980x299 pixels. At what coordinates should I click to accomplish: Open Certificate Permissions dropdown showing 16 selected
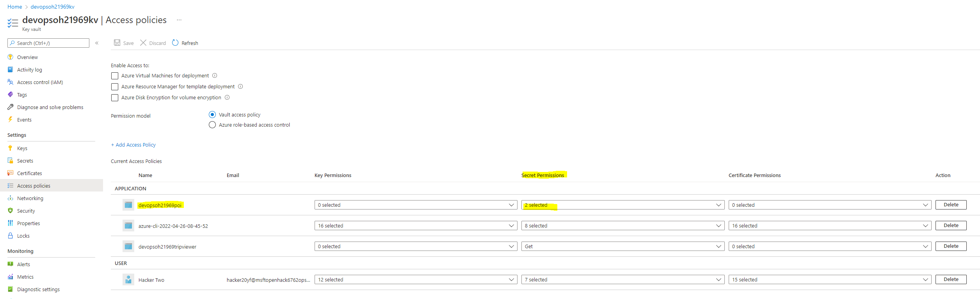[x=830, y=226]
